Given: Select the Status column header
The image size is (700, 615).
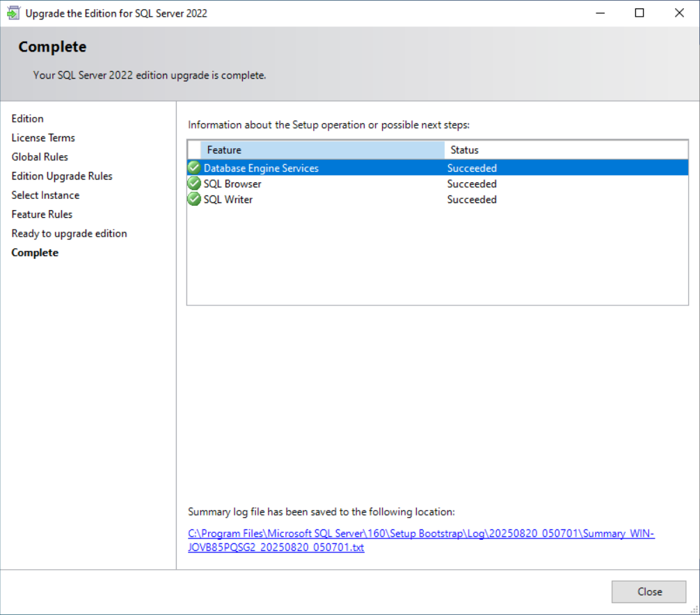Looking at the screenshot, I should [566, 150].
